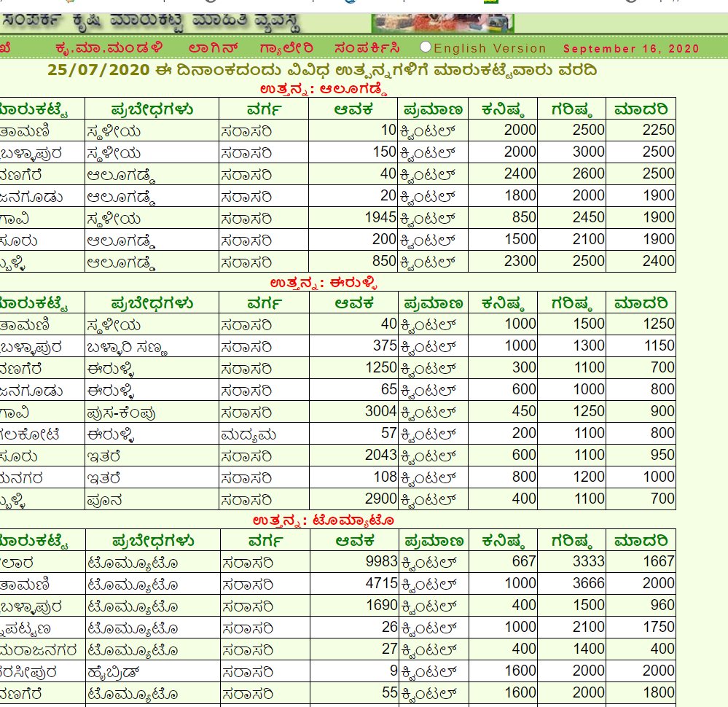Click tomato model price 1667
This screenshot has height=707, width=728.
(658, 561)
